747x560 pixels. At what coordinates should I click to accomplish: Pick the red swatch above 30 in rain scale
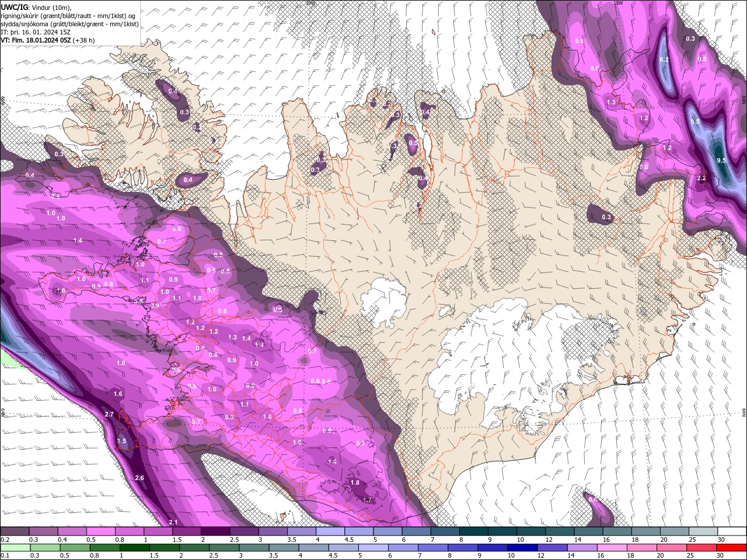coord(731,548)
